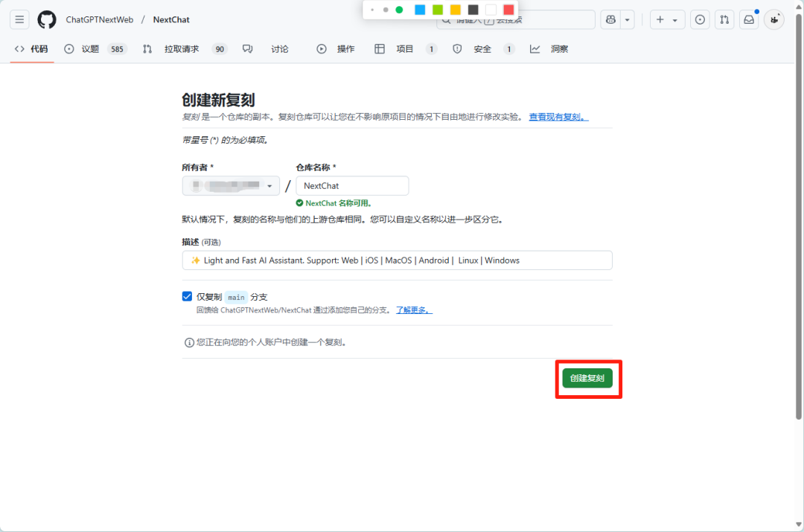
Task: Click the 带星号 (*) 的为必填项 note
Action: [x=225, y=140]
